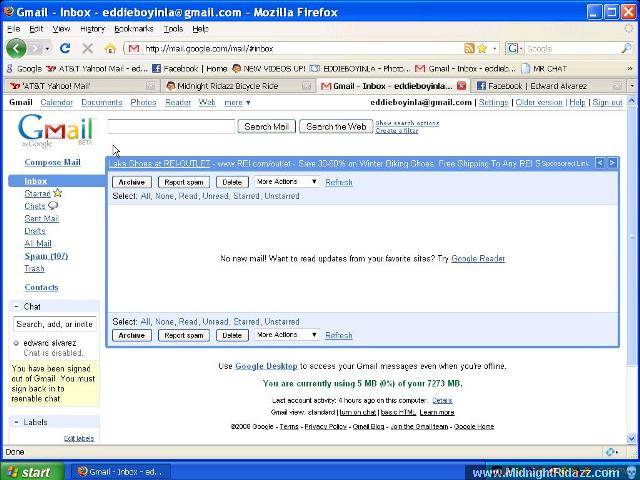The height and width of the screenshot is (480, 640).
Task: Expand the Gmail 'more' menu
Action: [x=237, y=102]
